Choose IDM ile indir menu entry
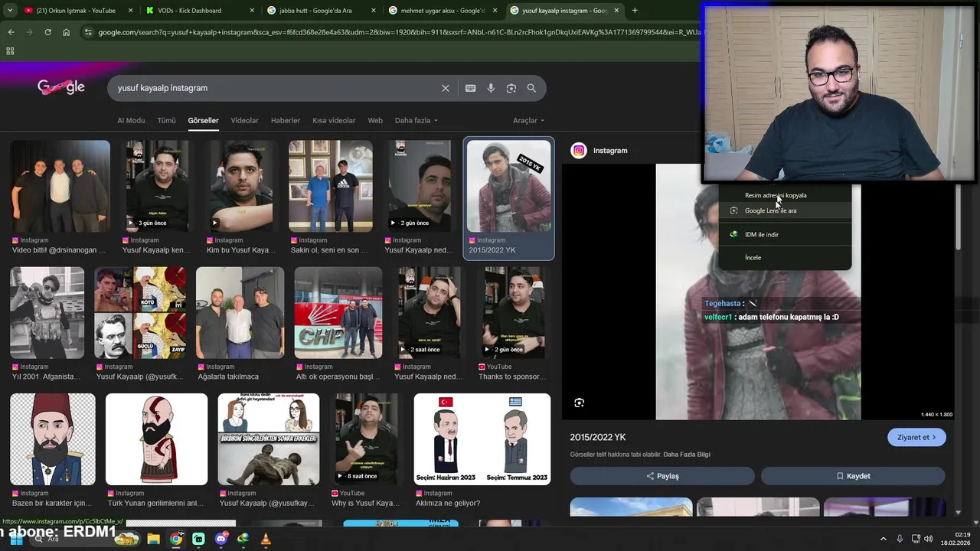Screen dimensions: 980x551 [785, 234]
